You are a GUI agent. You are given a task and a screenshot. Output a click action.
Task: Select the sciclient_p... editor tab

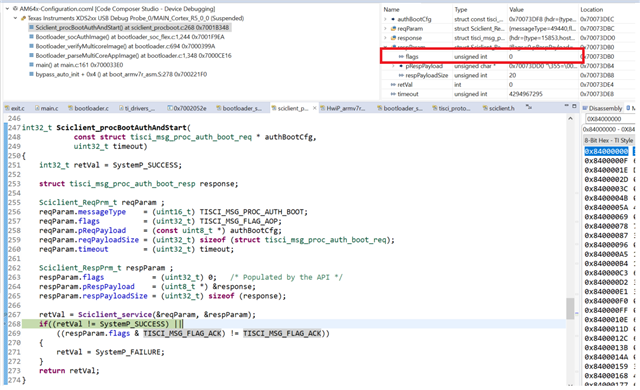coord(292,108)
